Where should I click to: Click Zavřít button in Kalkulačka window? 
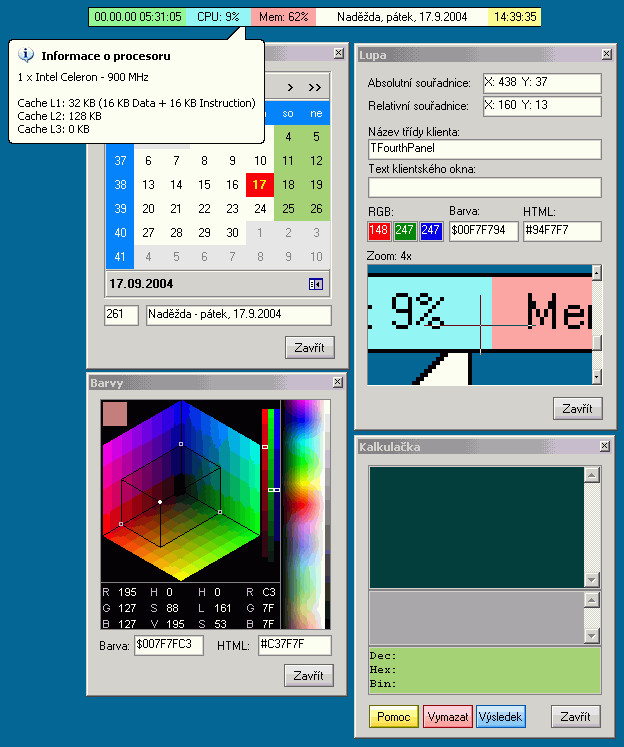point(576,717)
